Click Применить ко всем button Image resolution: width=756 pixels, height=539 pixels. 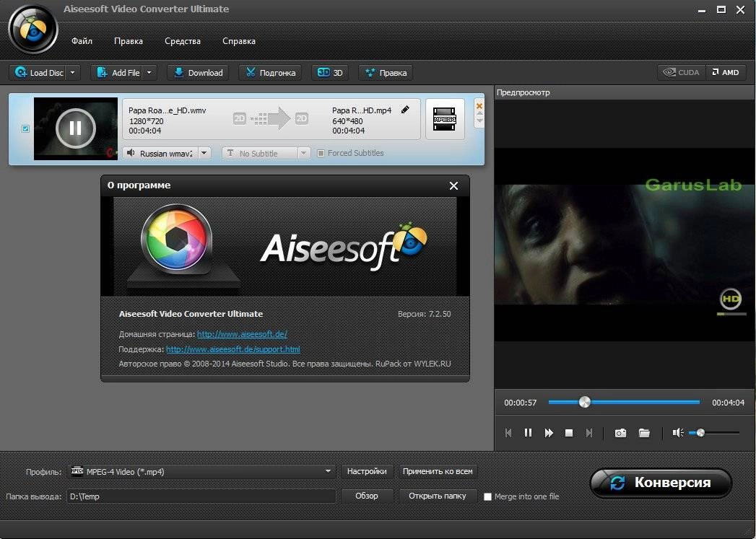[x=438, y=471]
